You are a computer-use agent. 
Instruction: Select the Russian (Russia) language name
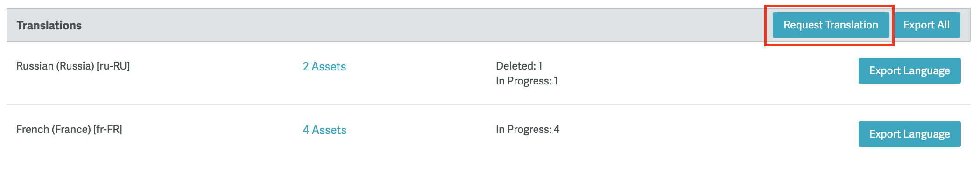(x=55, y=66)
